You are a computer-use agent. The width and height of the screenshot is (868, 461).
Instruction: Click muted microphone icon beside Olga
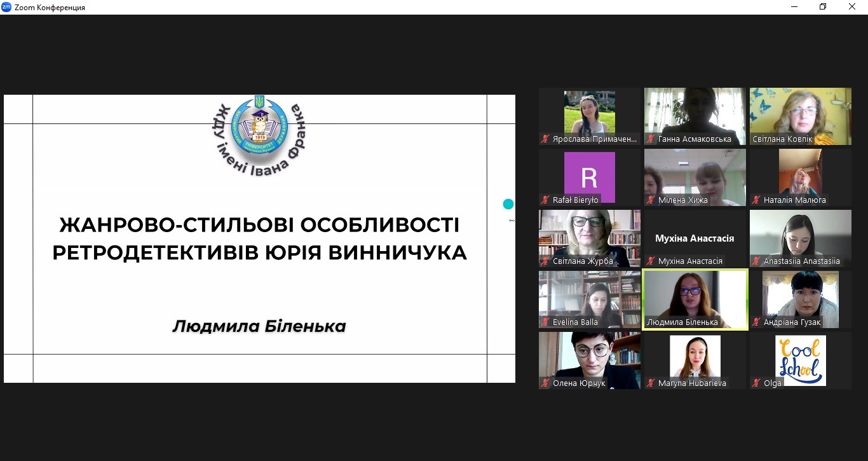[756, 383]
